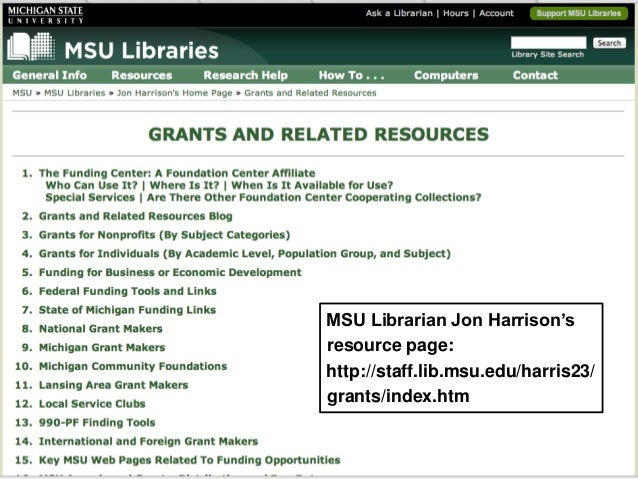Open Funding for Business or Economic Development

click(x=170, y=272)
